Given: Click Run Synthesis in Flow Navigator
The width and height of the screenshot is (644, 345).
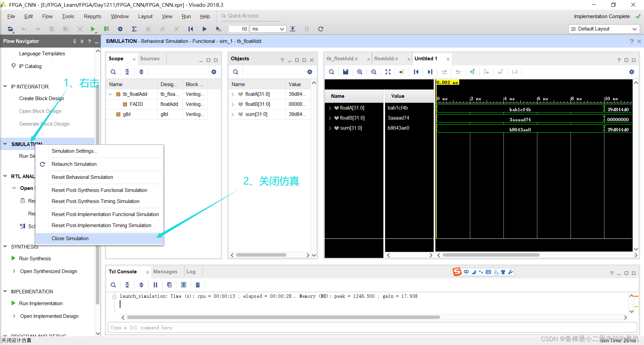Looking at the screenshot, I should [x=35, y=259].
